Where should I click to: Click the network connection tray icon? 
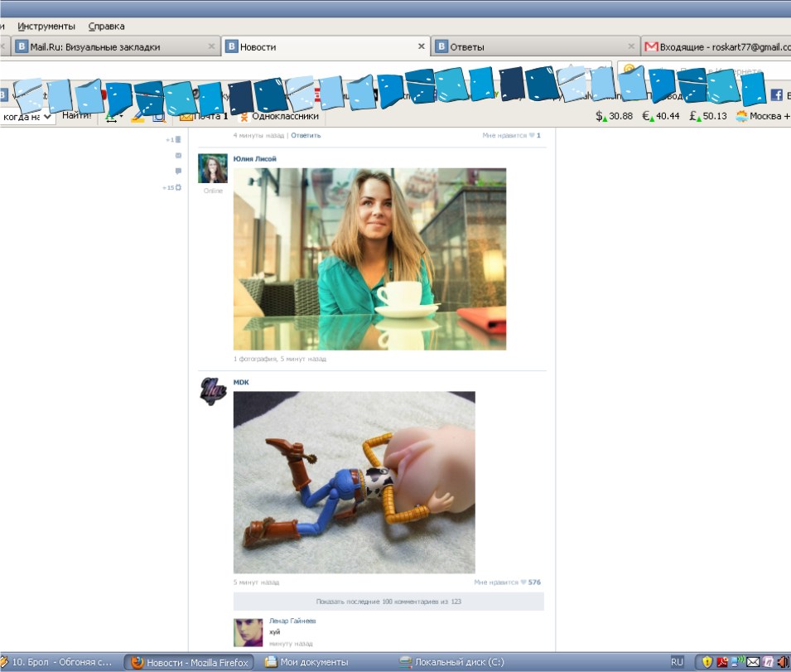coord(737,661)
